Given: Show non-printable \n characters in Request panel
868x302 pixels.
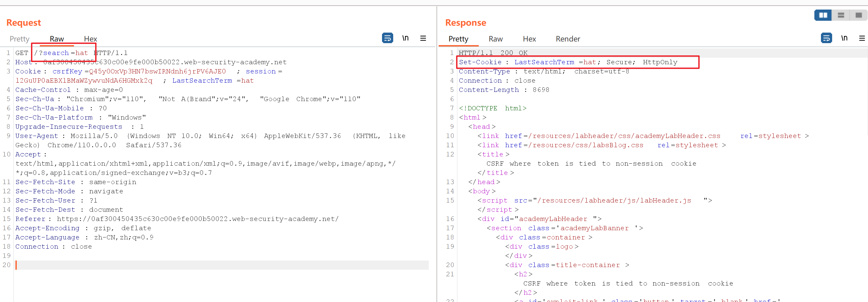Looking at the screenshot, I should (405, 38).
